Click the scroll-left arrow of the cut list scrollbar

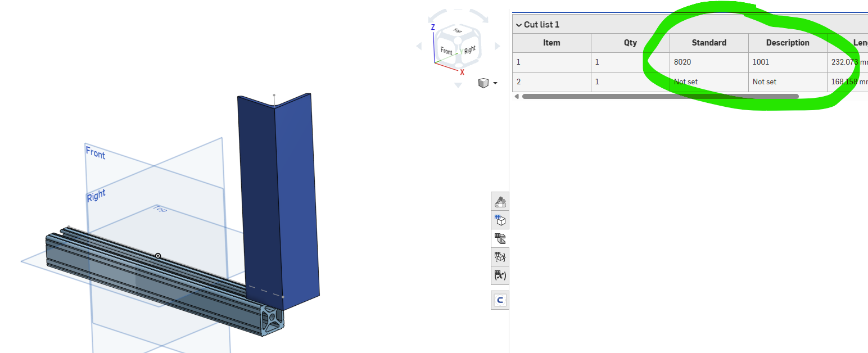coord(517,96)
